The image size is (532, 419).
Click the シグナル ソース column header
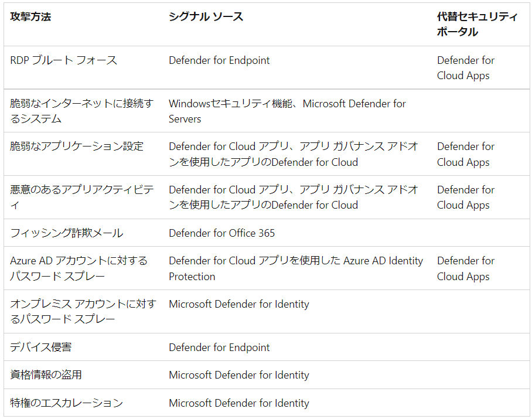206,16
